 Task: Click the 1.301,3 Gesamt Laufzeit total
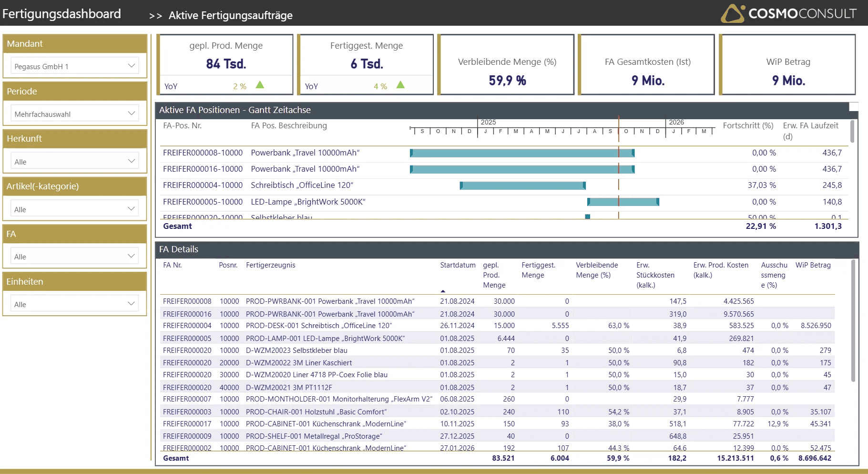(x=828, y=226)
